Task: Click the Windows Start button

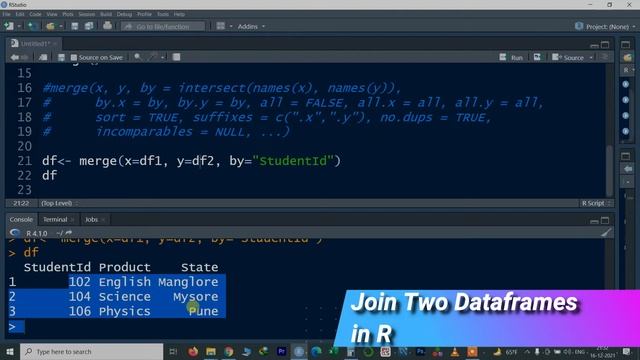Action: pos(10,351)
